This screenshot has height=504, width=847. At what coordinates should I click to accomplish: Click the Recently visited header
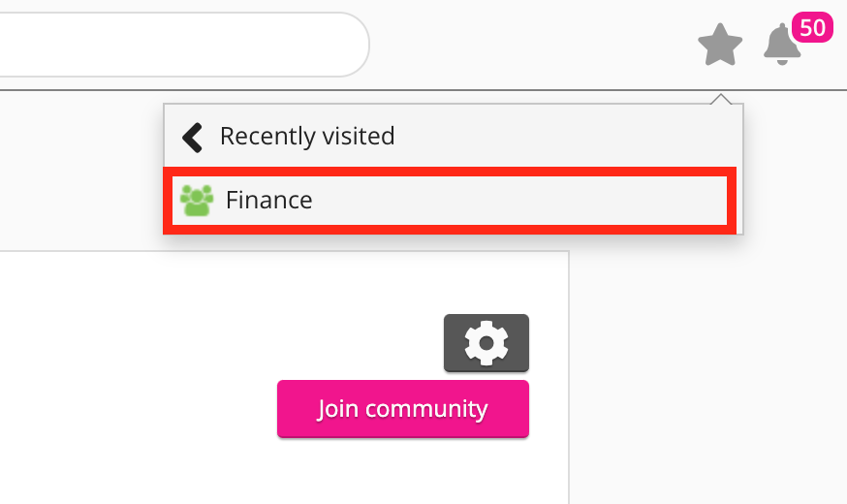click(307, 137)
